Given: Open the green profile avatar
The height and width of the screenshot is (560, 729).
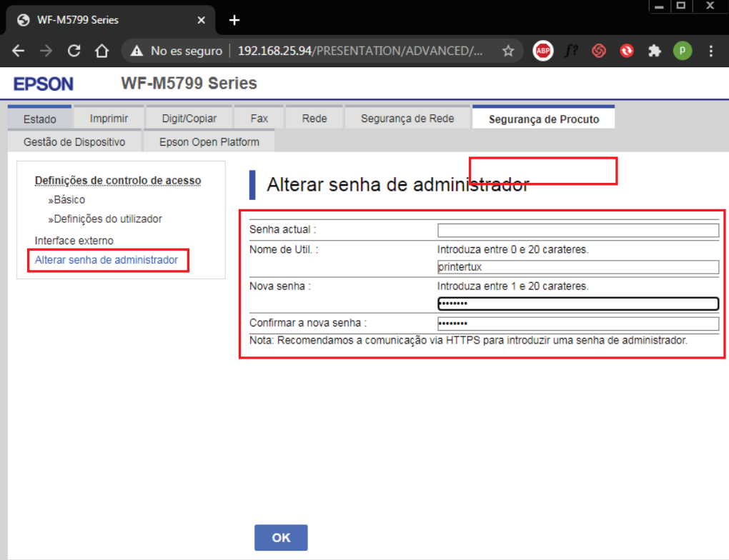Looking at the screenshot, I should (683, 51).
